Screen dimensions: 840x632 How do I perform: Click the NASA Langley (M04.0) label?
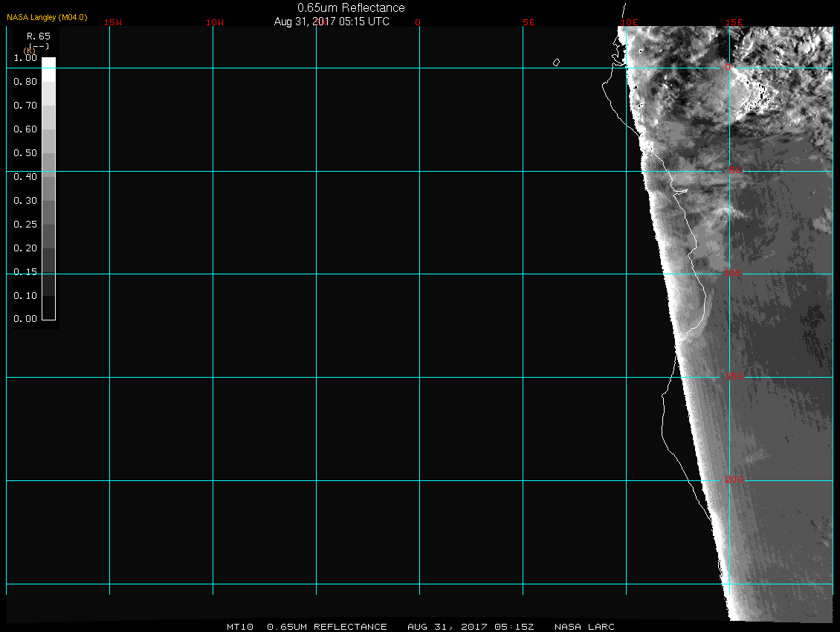coord(47,17)
